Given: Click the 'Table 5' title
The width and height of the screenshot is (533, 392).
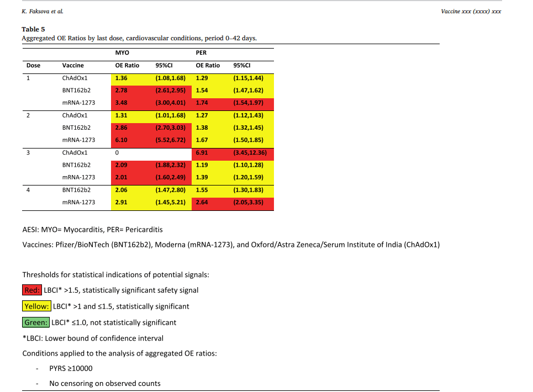Looking at the screenshot, I should pos(33,29).
